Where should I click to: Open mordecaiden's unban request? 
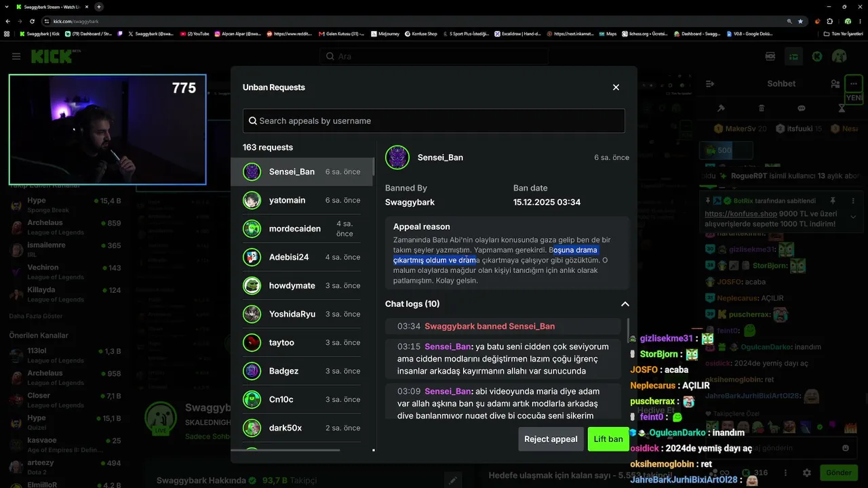click(302, 229)
